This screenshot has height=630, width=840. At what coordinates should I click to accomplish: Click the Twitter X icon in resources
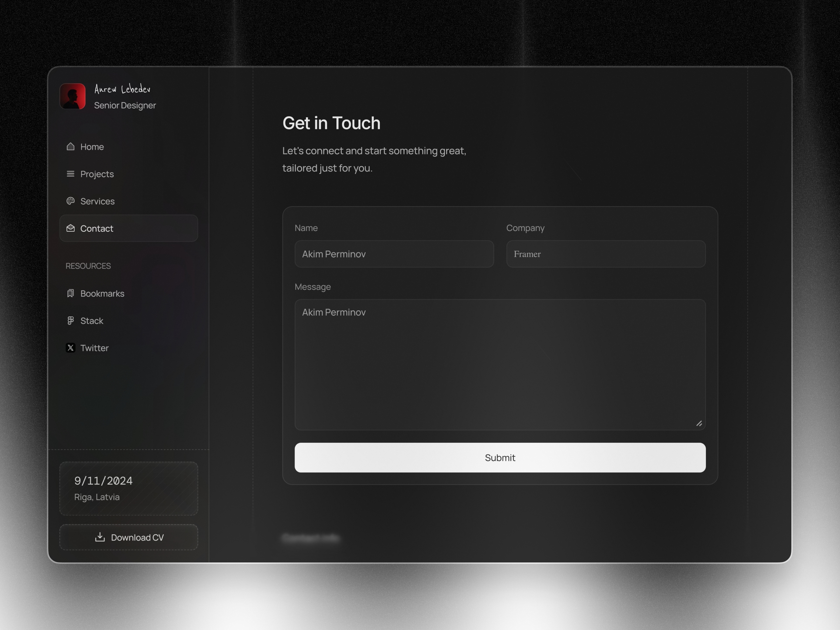[x=71, y=347]
